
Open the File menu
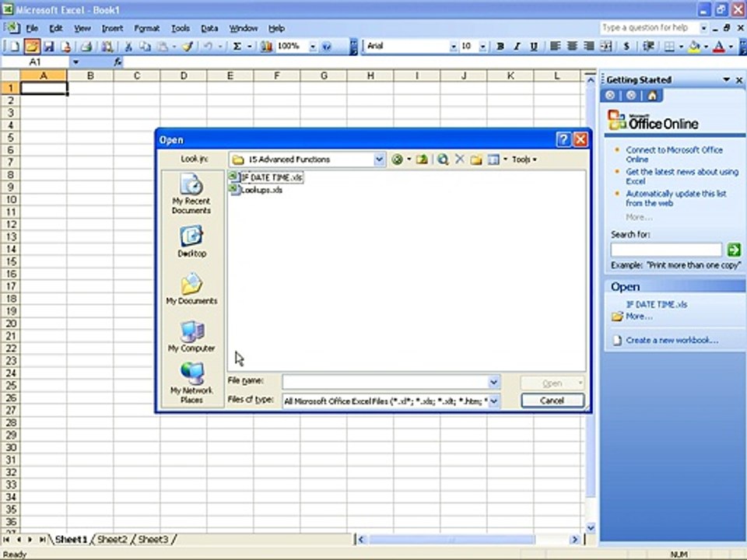(x=32, y=28)
